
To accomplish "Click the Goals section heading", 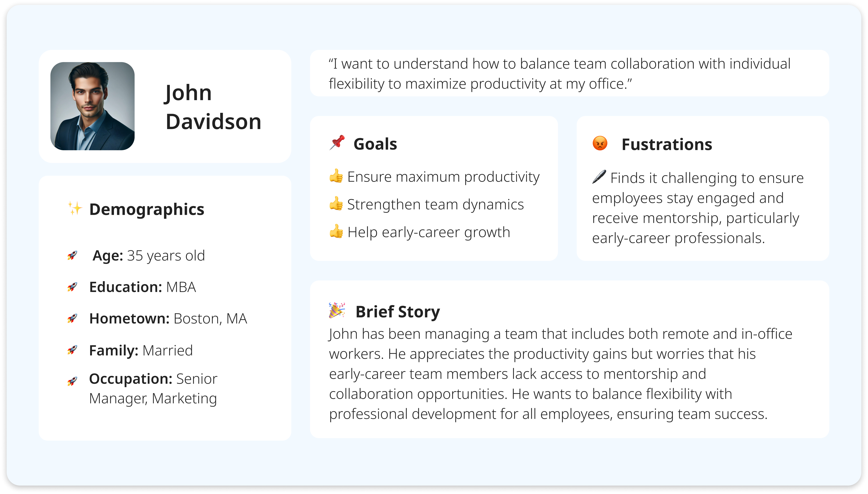I will click(375, 144).
